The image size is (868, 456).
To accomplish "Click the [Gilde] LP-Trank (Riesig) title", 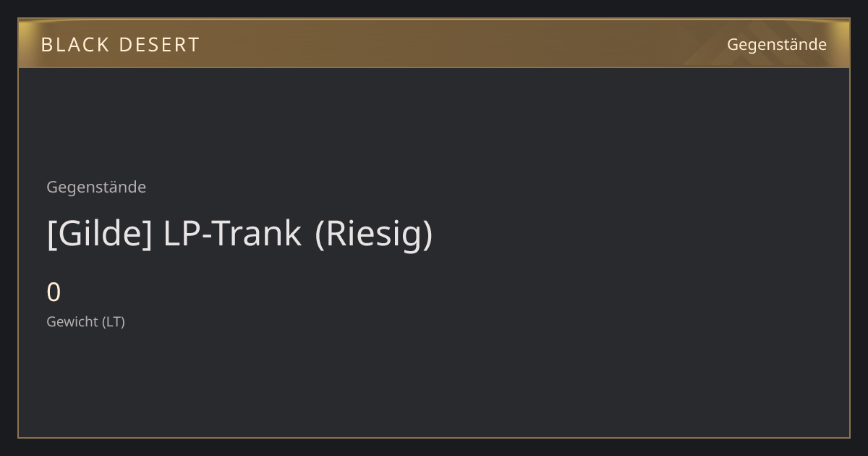I will pyautogui.click(x=239, y=234).
